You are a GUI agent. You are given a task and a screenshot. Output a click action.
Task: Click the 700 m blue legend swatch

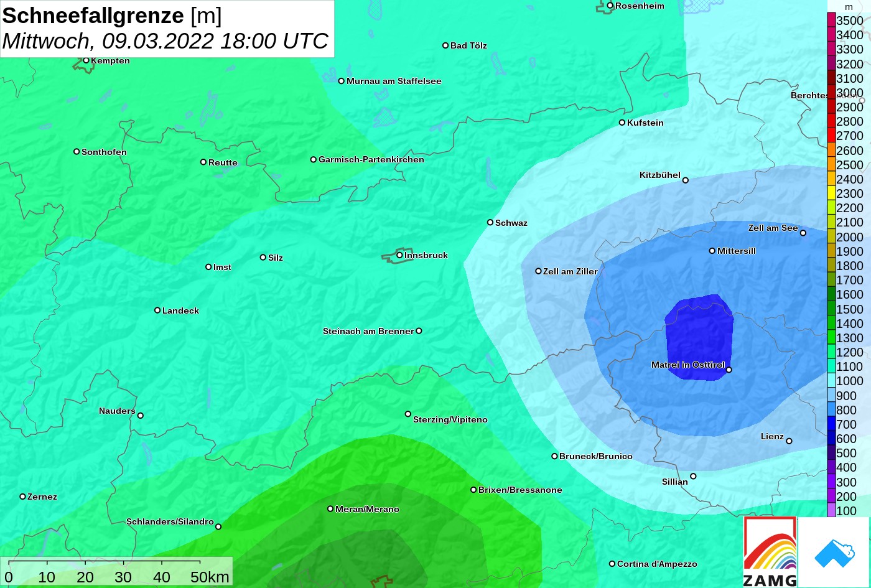click(831, 424)
